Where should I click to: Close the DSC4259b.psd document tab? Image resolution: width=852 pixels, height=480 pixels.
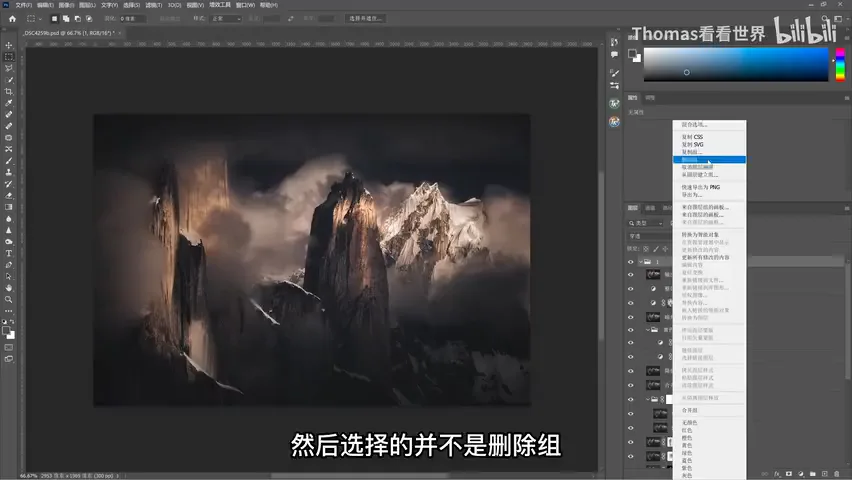click(x=120, y=33)
